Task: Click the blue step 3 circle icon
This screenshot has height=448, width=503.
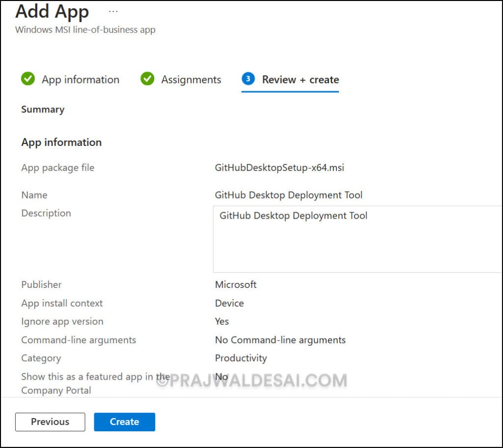Action: [248, 79]
